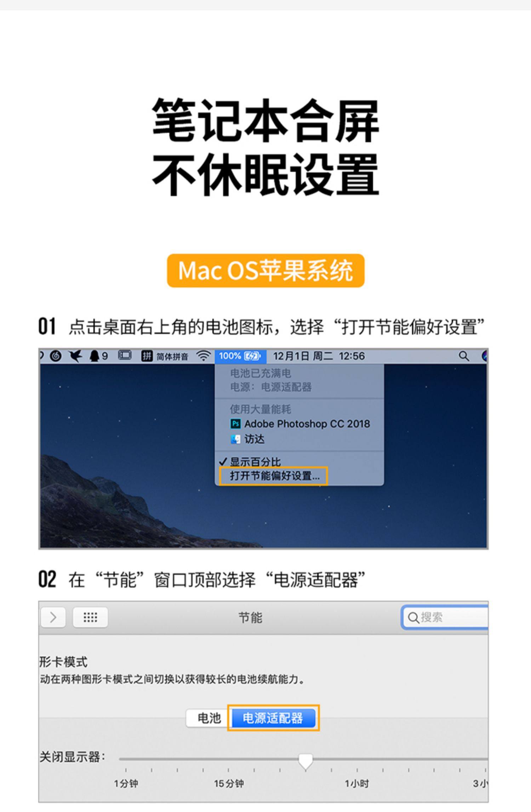531x812 pixels.
Task: Click the QQ penguin notification icon
Action: [98, 356]
